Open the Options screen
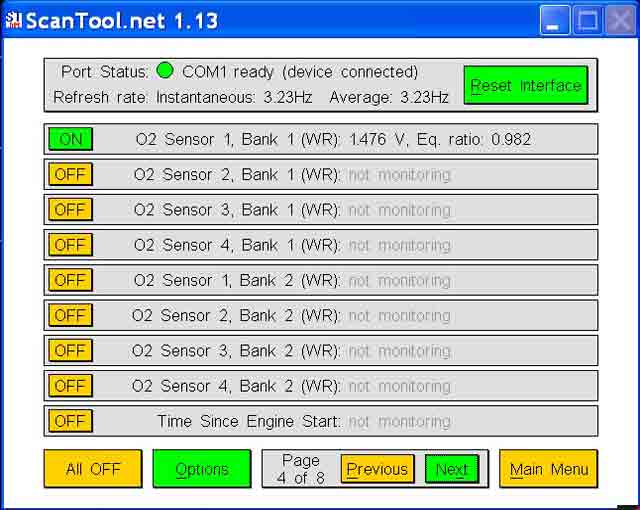This screenshot has width=640, height=510. pyautogui.click(x=201, y=469)
